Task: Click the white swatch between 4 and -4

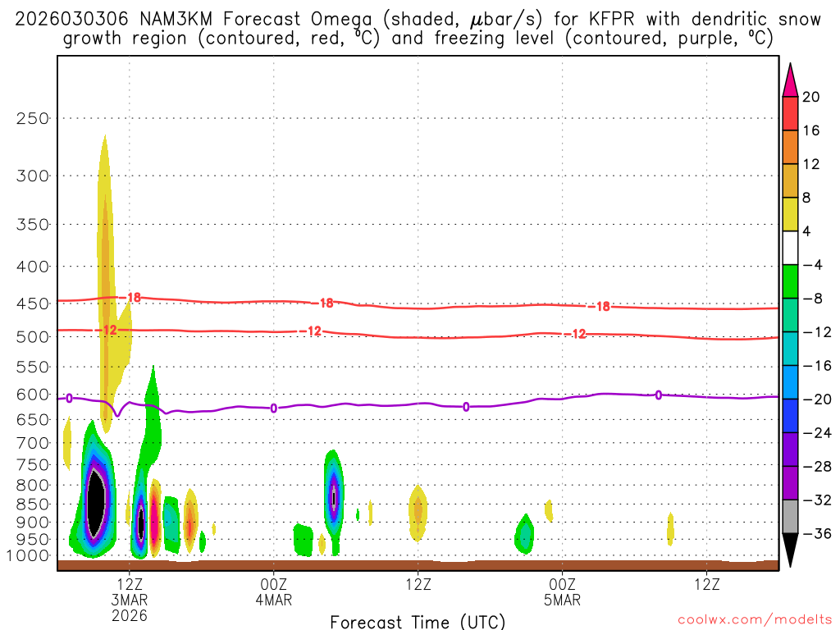Action: pyautogui.click(x=790, y=248)
